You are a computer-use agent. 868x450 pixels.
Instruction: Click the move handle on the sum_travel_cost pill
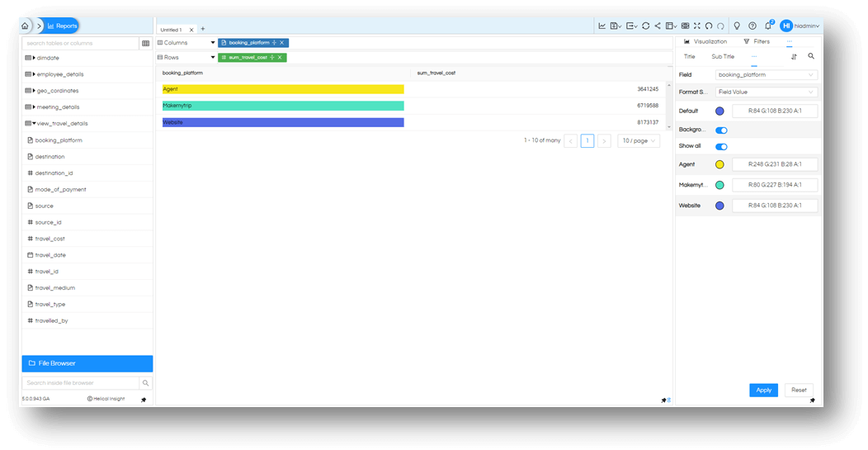coord(271,58)
